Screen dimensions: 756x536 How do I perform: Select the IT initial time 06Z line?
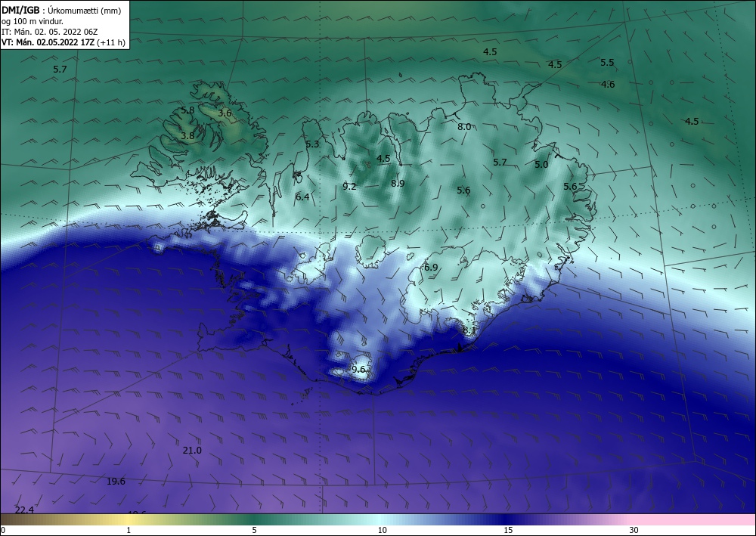(50, 32)
